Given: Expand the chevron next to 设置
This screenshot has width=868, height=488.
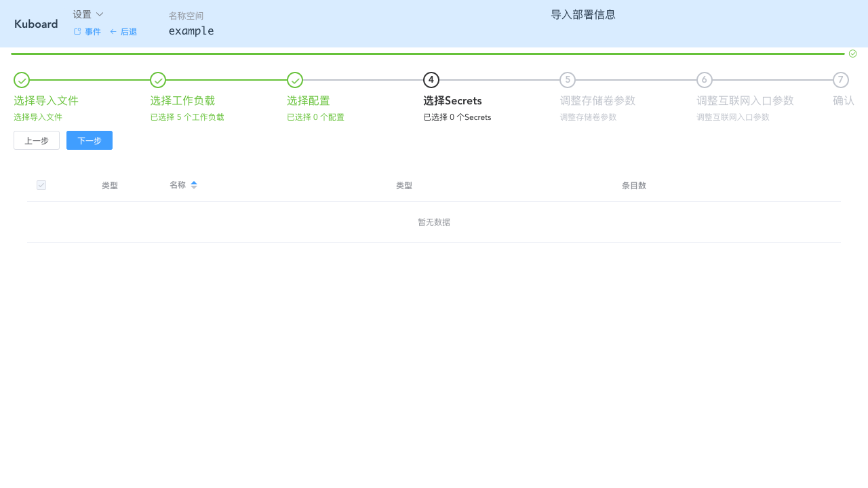Looking at the screenshot, I should click(x=99, y=14).
